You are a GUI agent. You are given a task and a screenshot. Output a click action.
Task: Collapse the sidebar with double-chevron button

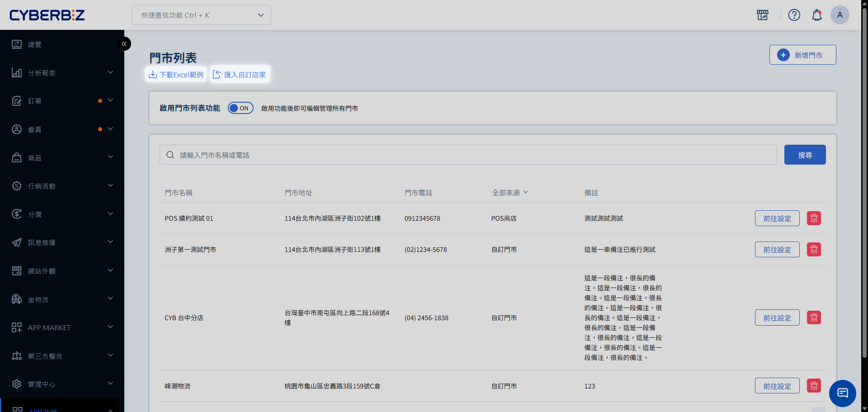(124, 44)
